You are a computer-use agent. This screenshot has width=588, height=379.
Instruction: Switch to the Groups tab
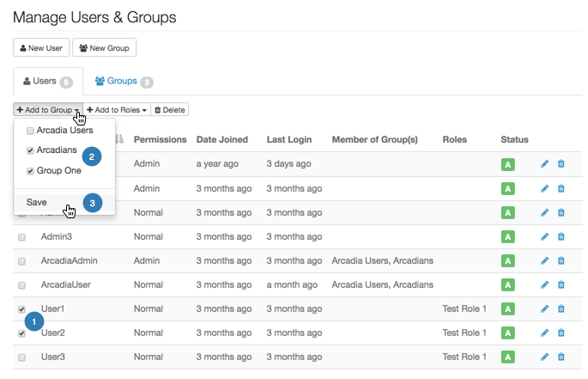pos(124,82)
